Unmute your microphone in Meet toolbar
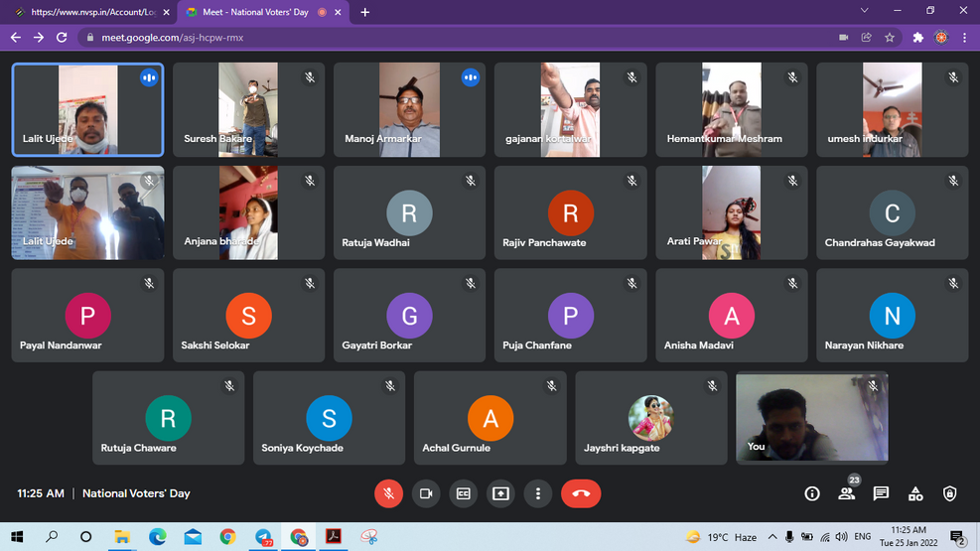Image resolution: width=980 pixels, height=551 pixels. [388, 493]
